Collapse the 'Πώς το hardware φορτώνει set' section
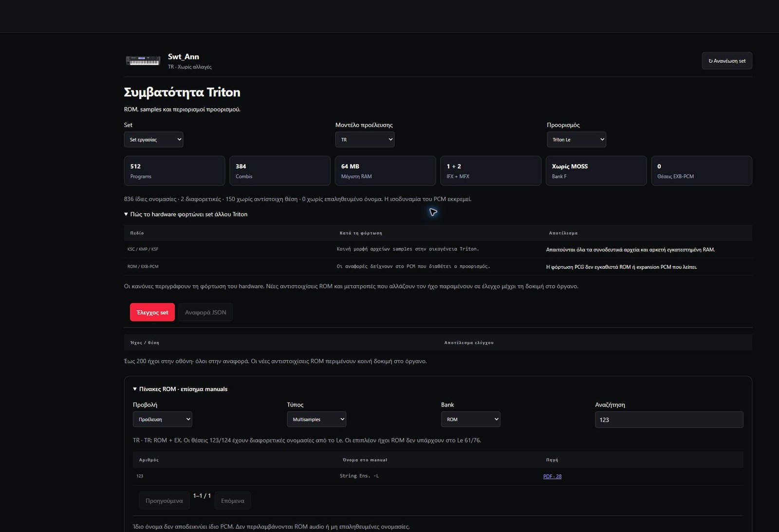The width and height of the screenshot is (779, 532). point(185,214)
